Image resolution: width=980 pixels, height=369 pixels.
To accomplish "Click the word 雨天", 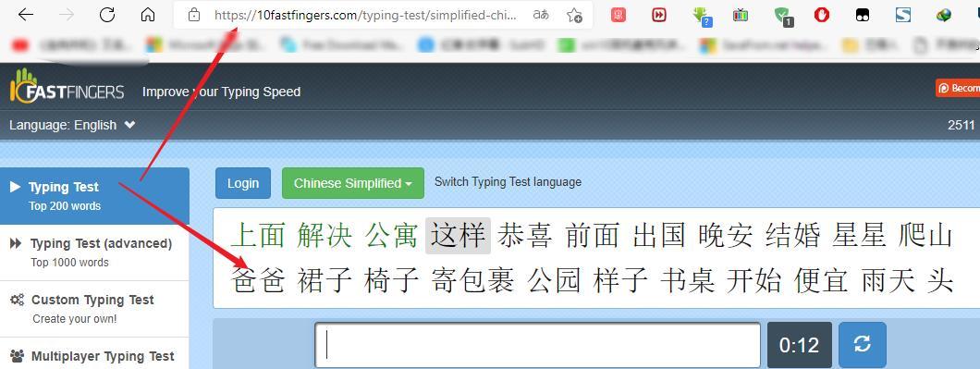I will (x=888, y=280).
